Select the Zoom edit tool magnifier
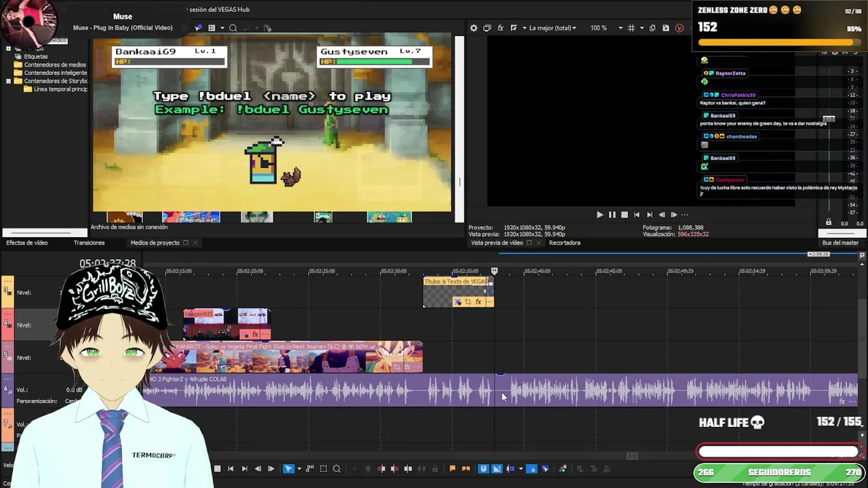 point(337,468)
